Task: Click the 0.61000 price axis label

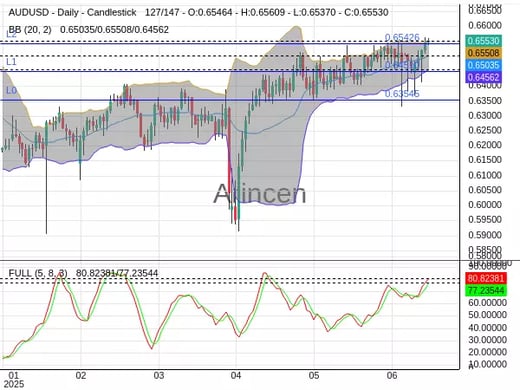Action: (485, 175)
